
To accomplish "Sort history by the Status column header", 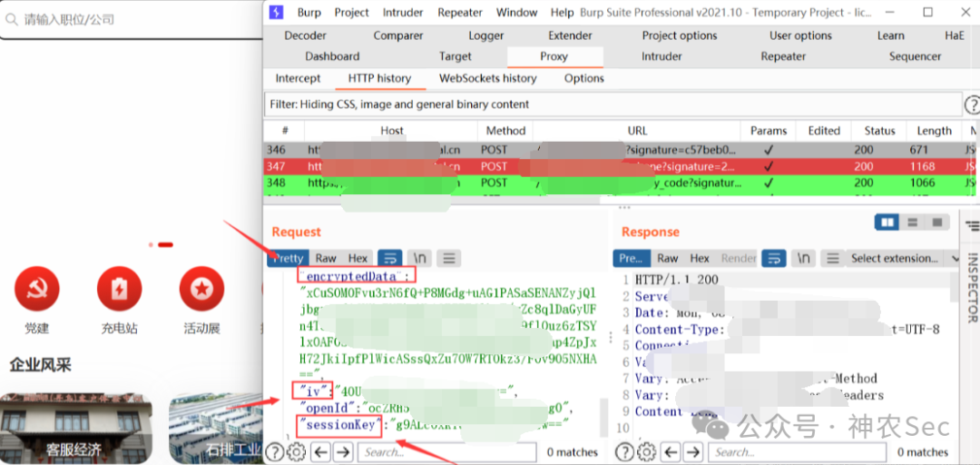I will (880, 131).
